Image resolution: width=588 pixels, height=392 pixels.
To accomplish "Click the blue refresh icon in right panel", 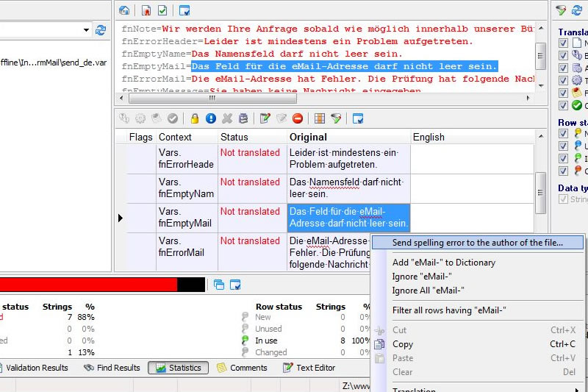I will (x=577, y=10).
